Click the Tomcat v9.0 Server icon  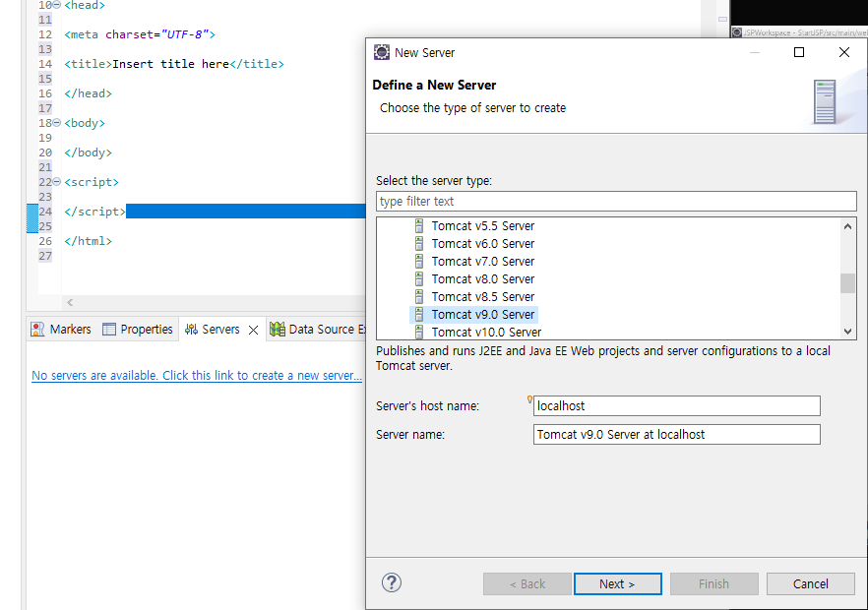[x=419, y=315]
